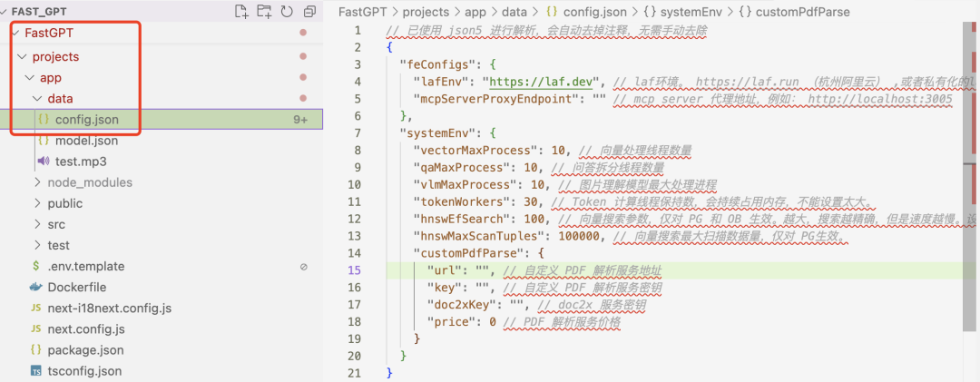
Task: Click projects breadcrumb segment
Action: (x=426, y=12)
